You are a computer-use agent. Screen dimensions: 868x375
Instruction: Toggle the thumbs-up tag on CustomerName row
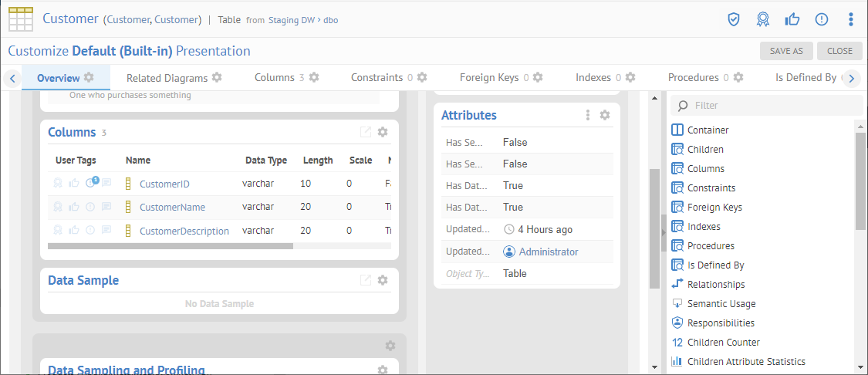pos(74,207)
